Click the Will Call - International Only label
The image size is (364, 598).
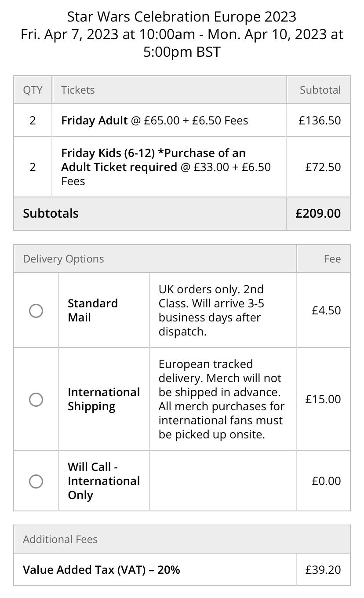click(104, 481)
